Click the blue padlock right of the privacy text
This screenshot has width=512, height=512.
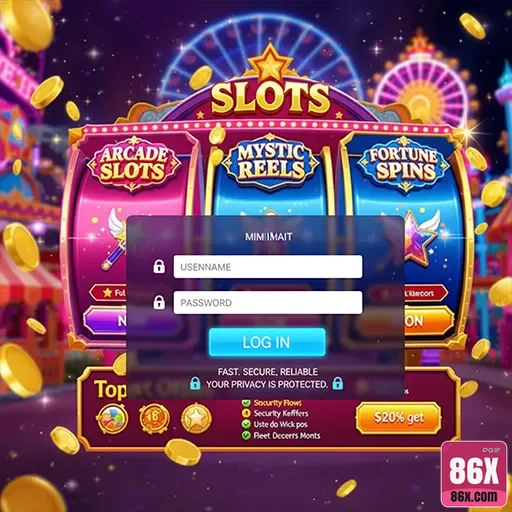(338, 383)
